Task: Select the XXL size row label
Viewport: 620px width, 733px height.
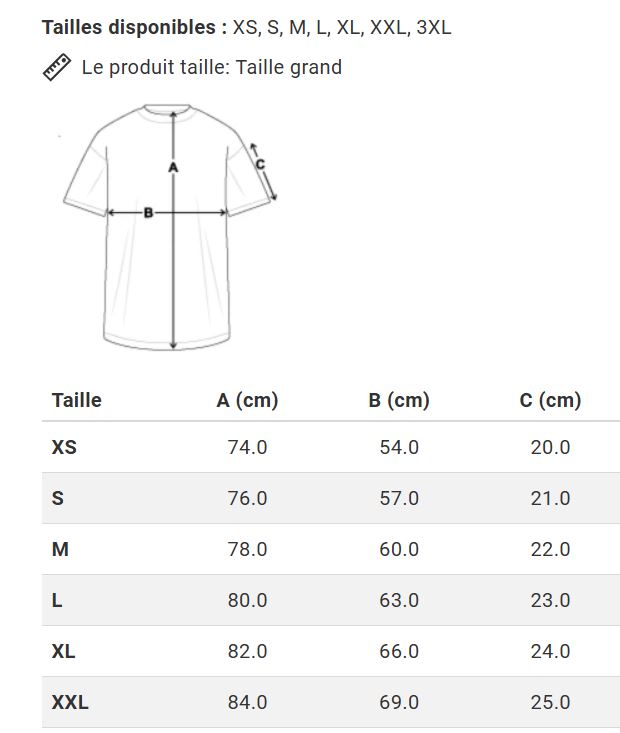Action: click(70, 702)
